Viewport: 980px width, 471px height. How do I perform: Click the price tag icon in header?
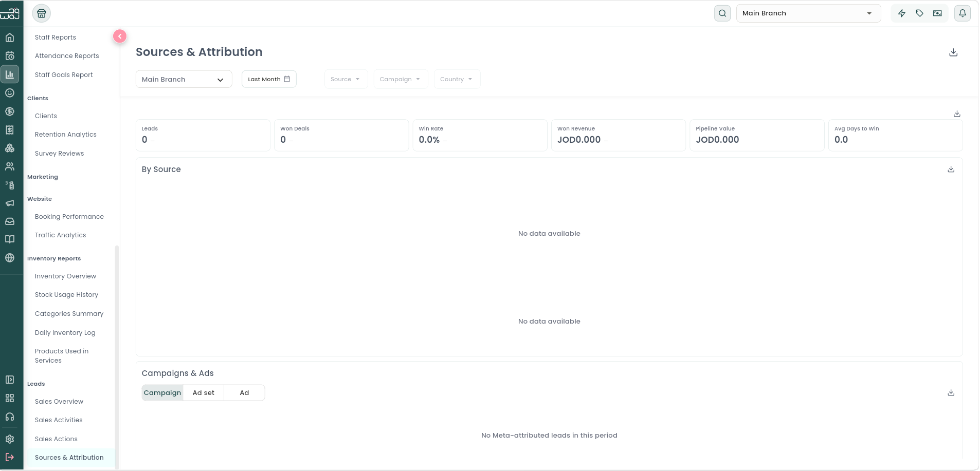[920, 13]
